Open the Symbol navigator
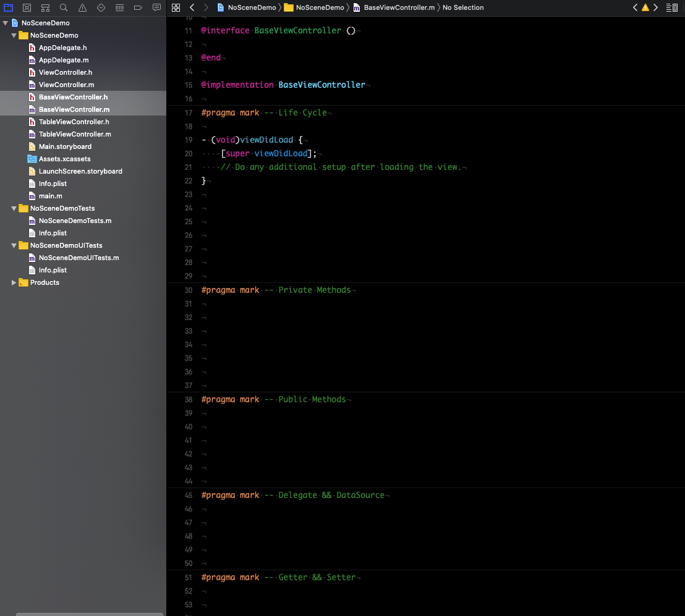Screen dimensions: 685x616 pos(45,7)
